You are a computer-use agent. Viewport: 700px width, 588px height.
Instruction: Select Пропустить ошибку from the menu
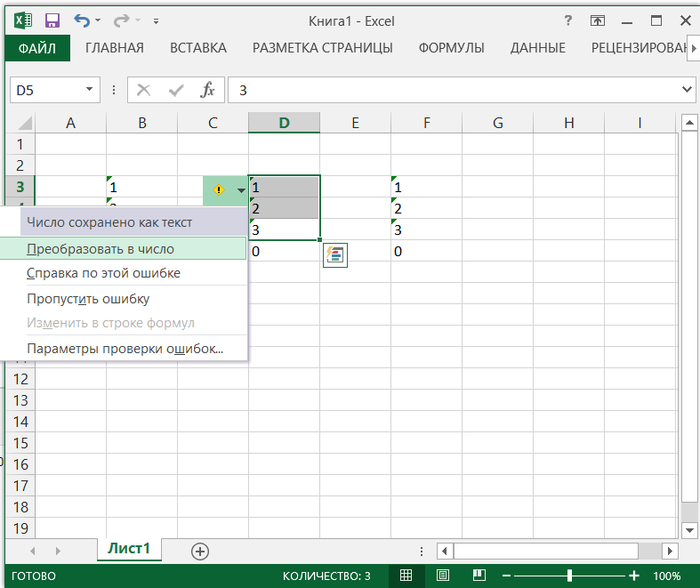pyautogui.click(x=124, y=299)
